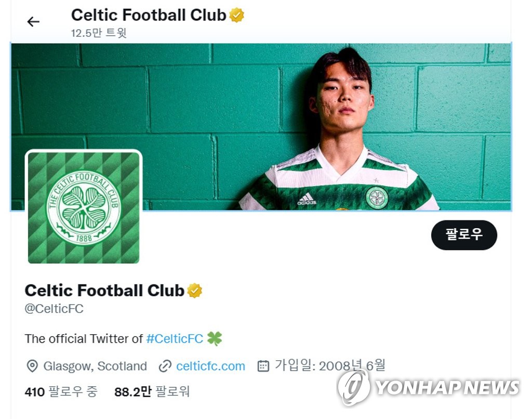View the 88.2만 팔로워 followers list
This screenshot has width=532, height=419.
[x=152, y=392]
